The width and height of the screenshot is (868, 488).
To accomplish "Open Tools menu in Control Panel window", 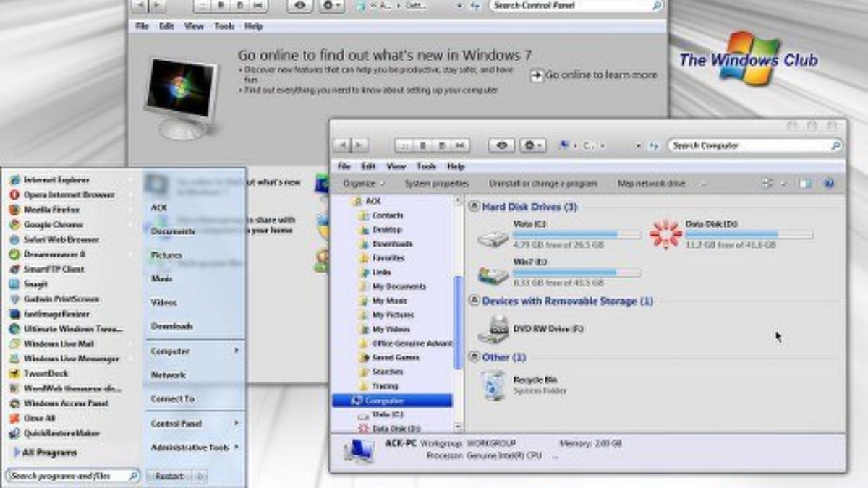I will [224, 25].
